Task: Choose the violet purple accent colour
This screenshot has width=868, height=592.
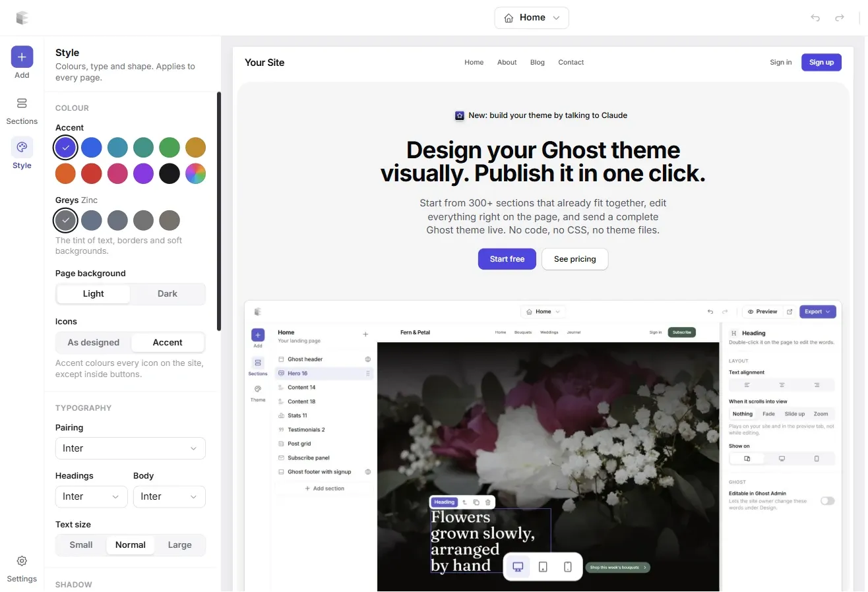Action: tap(143, 174)
